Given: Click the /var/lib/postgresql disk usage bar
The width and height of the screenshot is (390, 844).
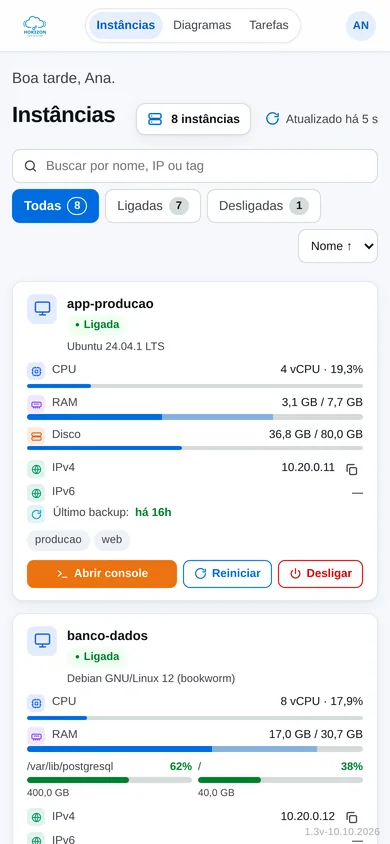Looking at the screenshot, I should tap(109, 780).
